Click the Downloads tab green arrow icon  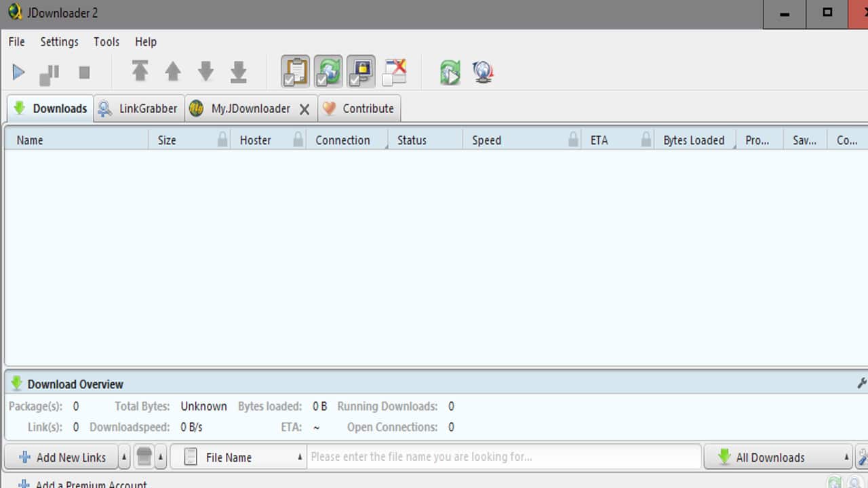tap(20, 108)
